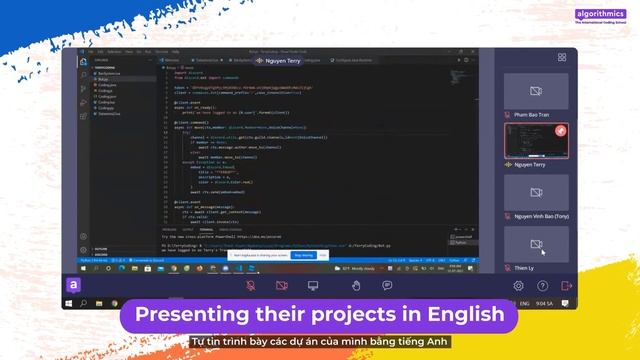The height and width of the screenshot is (360, 640).
Task: Open VS Code Manage gear icon
Action: point(83,249)
